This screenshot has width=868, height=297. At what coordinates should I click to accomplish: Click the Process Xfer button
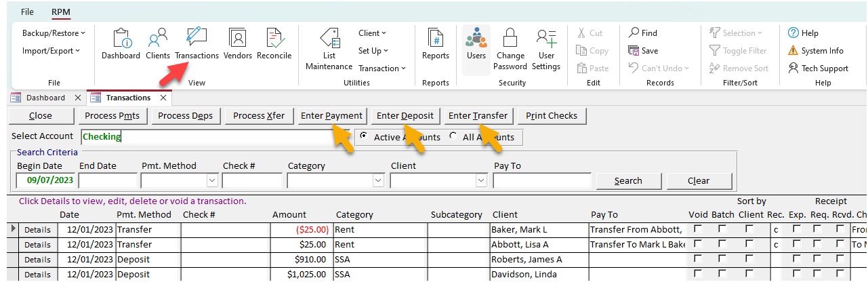(259, 116)
